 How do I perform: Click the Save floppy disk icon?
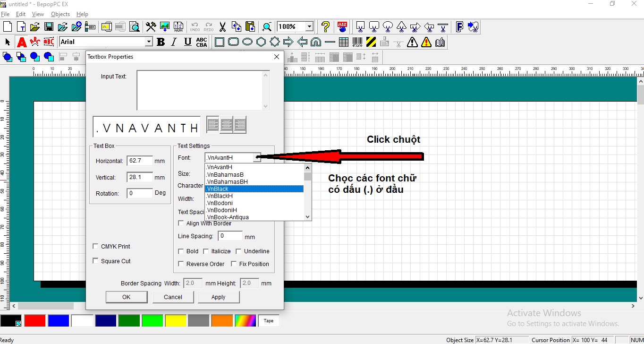49,26
